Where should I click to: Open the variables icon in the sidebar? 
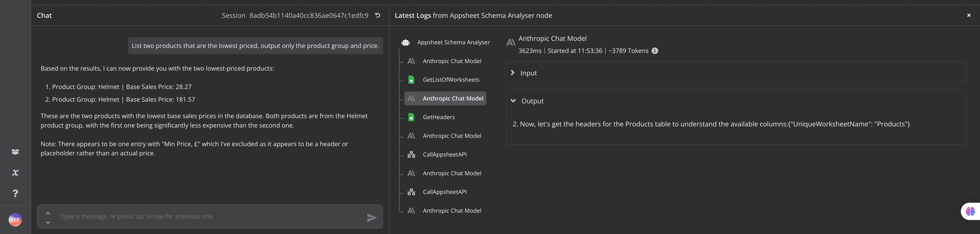tap(15, 173)
